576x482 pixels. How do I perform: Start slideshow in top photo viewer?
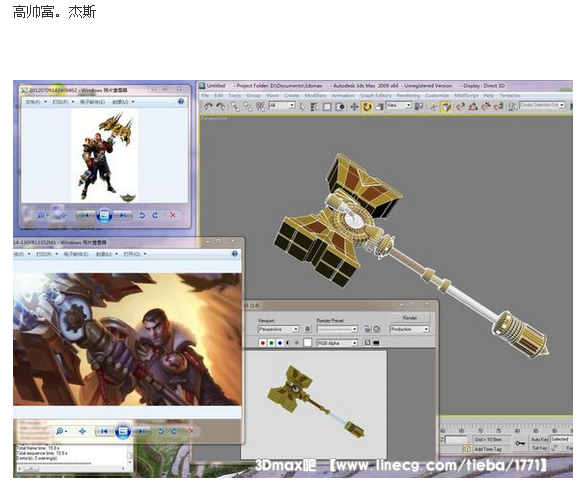pos(104,215)
